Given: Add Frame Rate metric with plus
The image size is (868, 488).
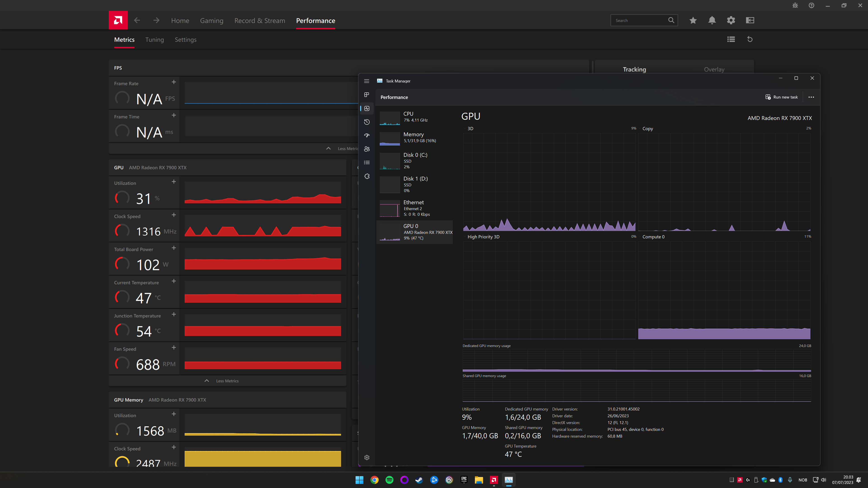Looking at the screenshot, I should coord(174,82).
